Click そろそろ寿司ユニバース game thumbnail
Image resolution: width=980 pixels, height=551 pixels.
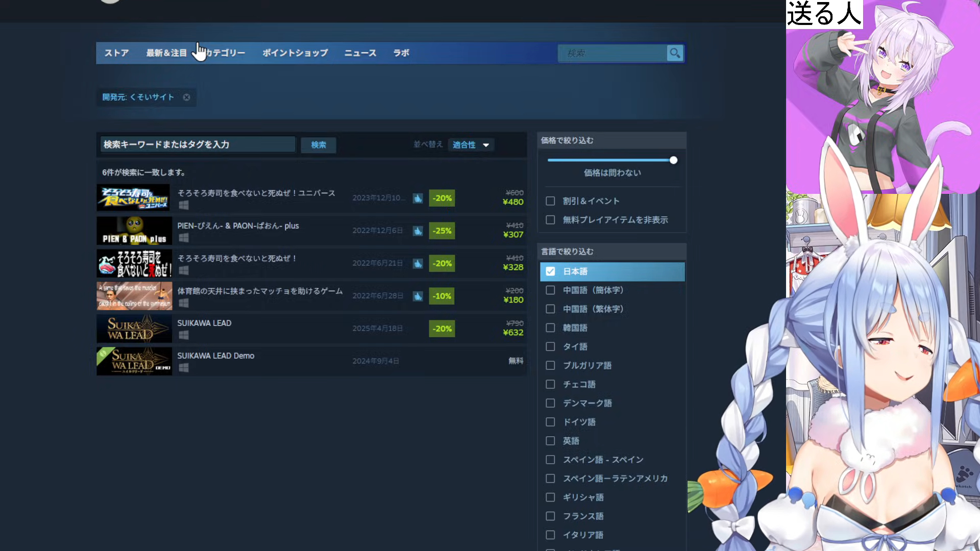pos(134,198)
